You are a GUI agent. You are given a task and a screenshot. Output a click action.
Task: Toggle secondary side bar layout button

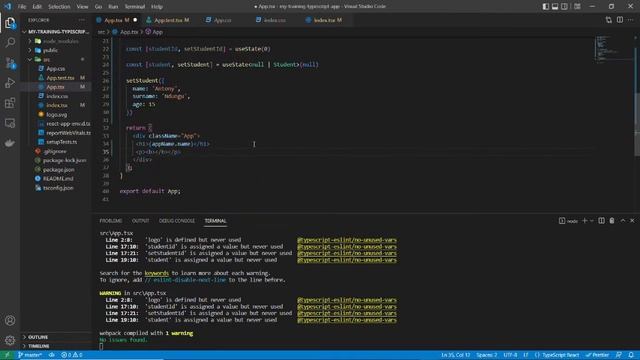point(564,7)
